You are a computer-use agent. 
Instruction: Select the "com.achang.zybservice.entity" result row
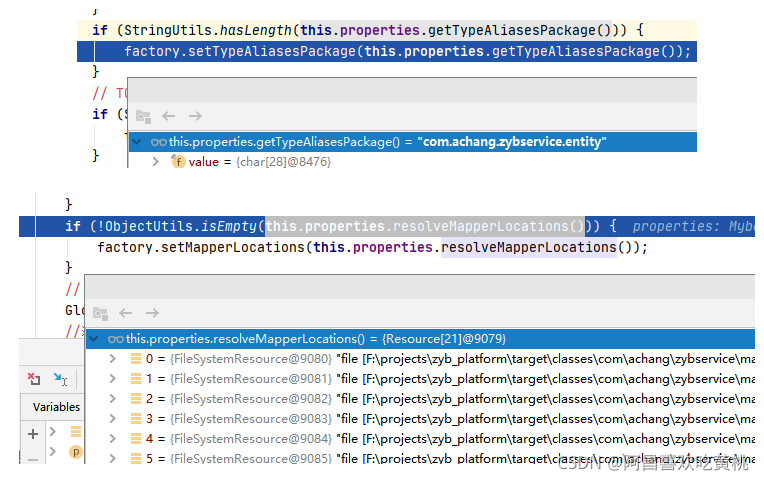pos(413,142)
